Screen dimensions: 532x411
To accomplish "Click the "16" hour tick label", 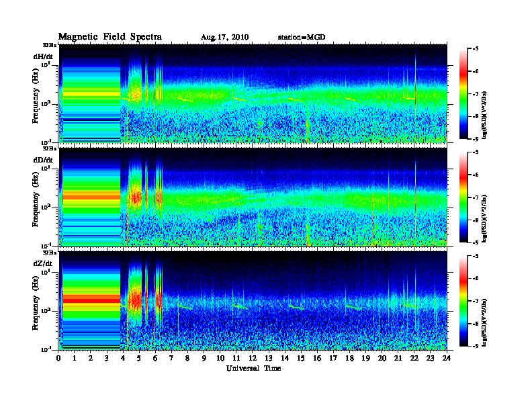I will coord(317,359).
